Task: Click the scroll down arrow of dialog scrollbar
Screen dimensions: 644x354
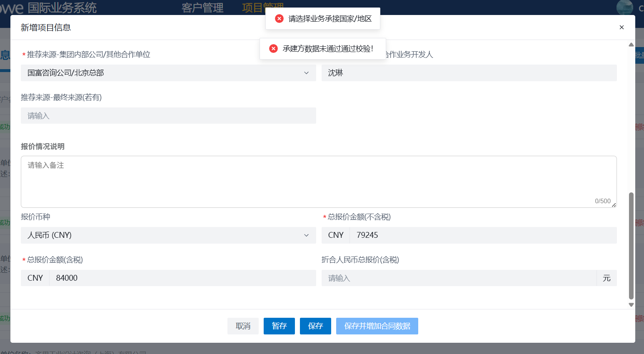Action: click(x=631, y=305)
